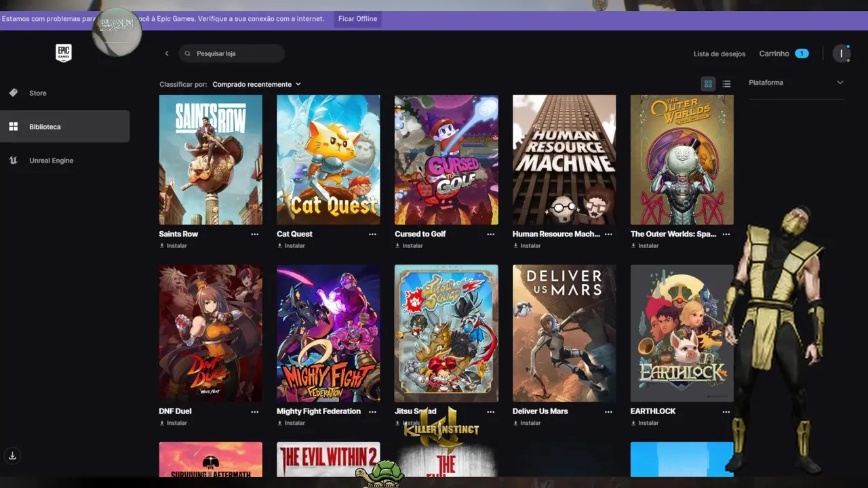This screenshot has width=868, height=488.
Task: Open Mighty Fight Federation three-dot menu
Action: [373, 411]
